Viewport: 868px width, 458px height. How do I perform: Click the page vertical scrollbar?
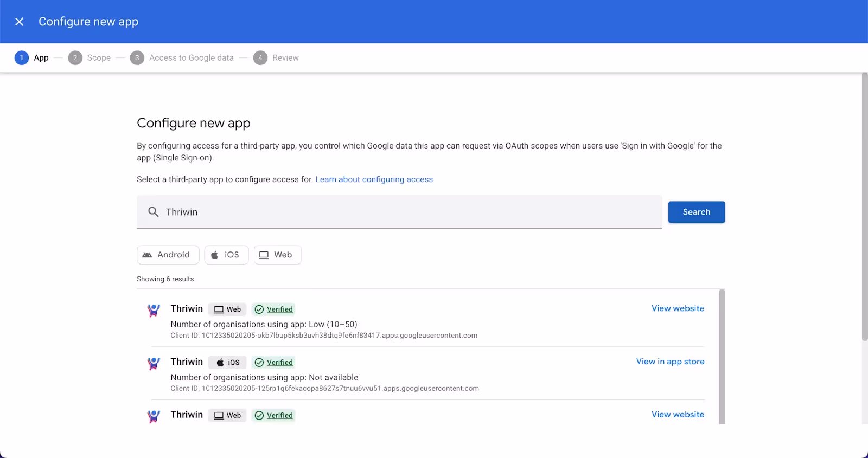[865, 206]
